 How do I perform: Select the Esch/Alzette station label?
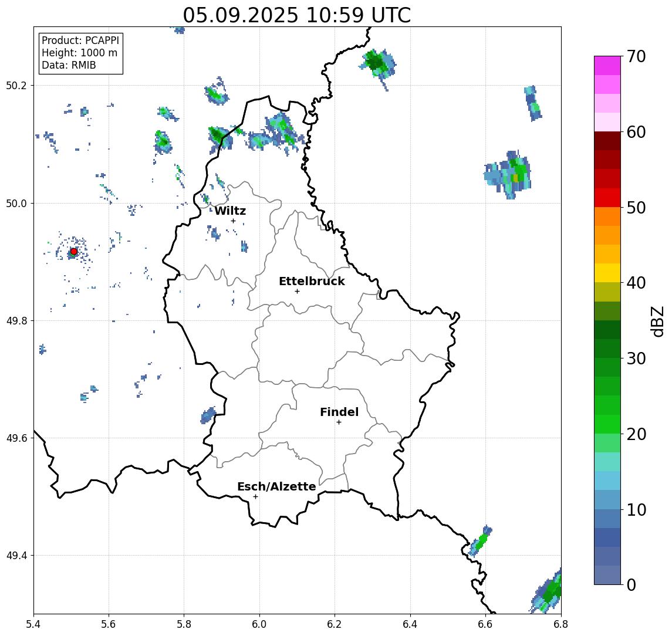pos(276,486)
